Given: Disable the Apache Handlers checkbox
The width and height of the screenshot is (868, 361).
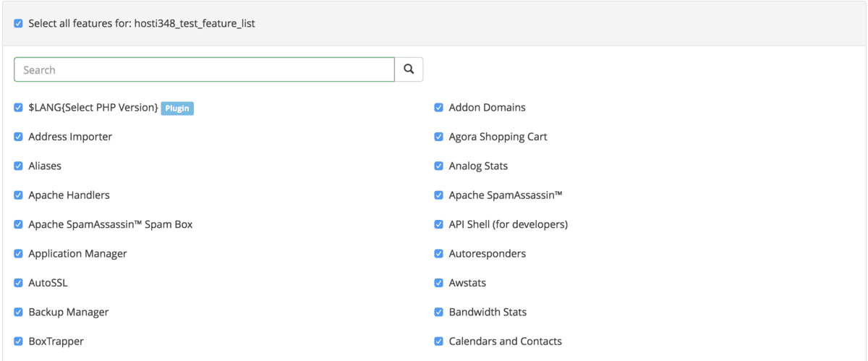Looking at the screenshot, I should pyautogui.click(x=19, y=195).
